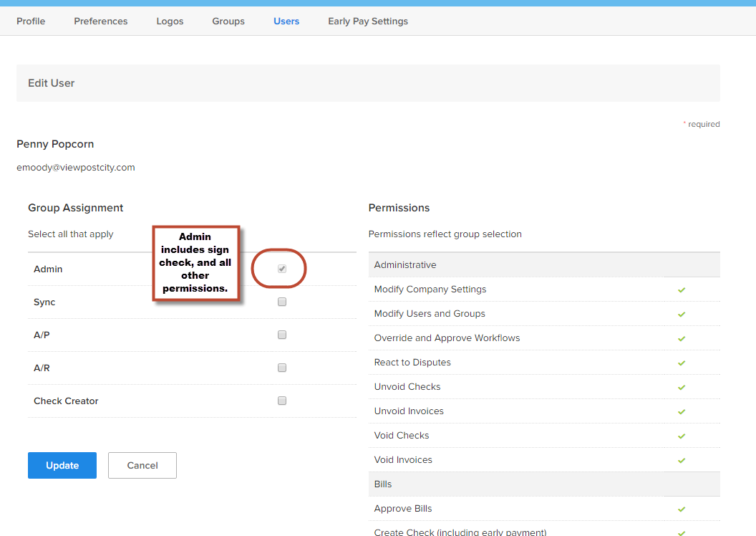Click the Update button
756x536 pixels.
62,466
